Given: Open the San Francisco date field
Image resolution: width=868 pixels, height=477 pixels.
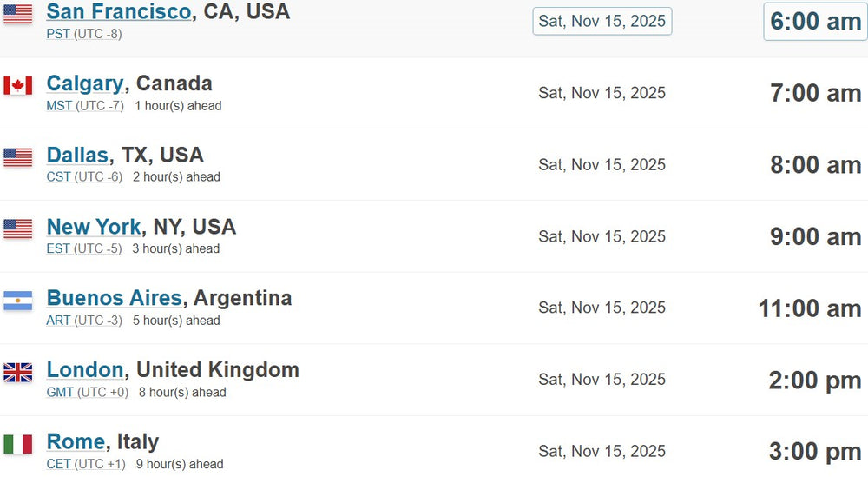Looking at the screenshot, I should click(602, 21).
